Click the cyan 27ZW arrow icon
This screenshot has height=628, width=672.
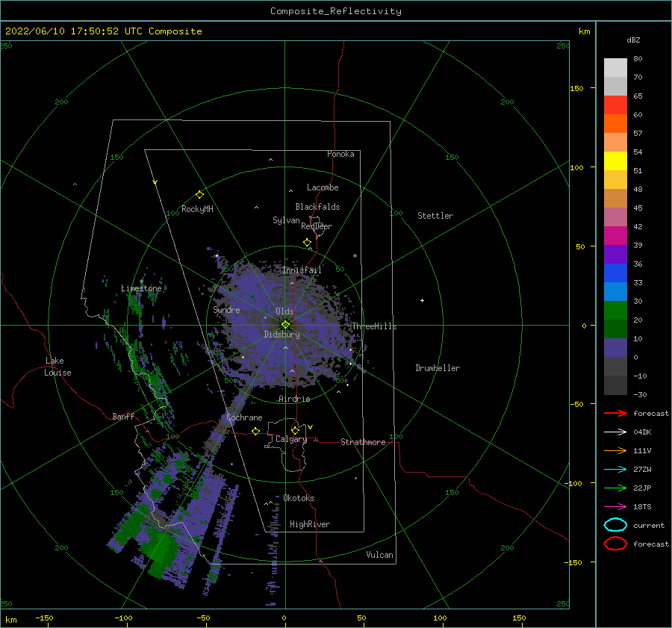click(x=615, y=470)
